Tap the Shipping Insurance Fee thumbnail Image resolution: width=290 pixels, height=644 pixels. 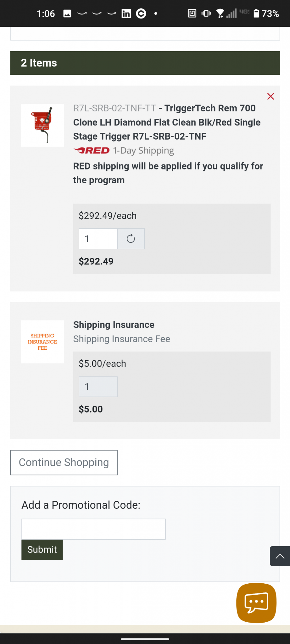[x=42, y=342]
